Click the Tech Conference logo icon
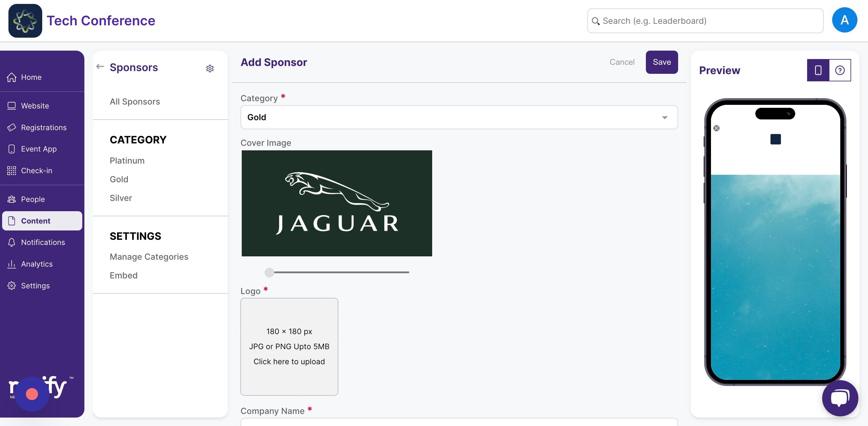This screenshot has width=868, height=426. [x=25, y=20]
